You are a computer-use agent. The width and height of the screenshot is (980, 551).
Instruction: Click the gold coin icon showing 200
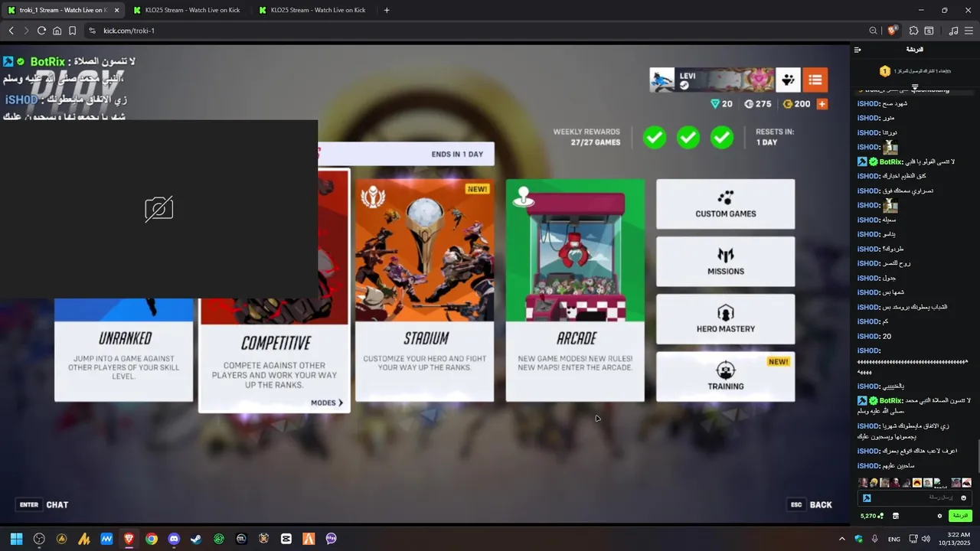tap(787, 104)
